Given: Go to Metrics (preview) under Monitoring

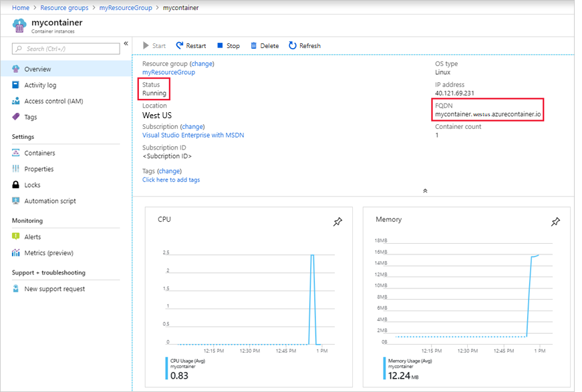Looking at the screenshot, I should point(48,253).
